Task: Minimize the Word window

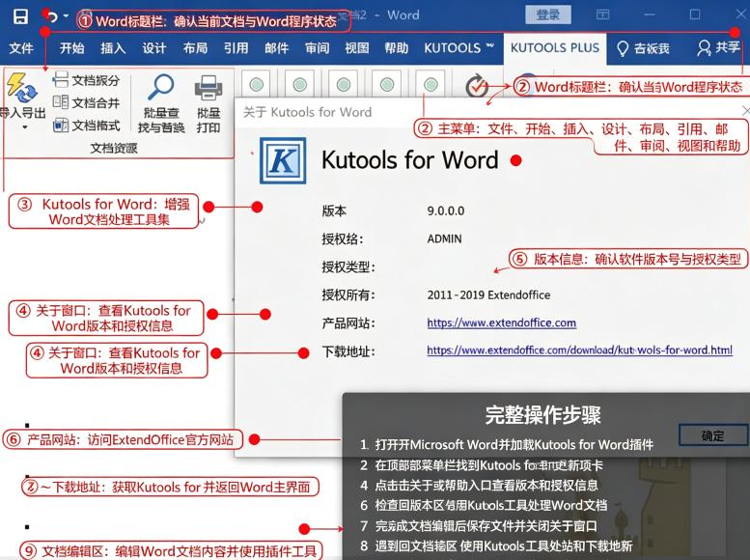Action: [x=649, y=14]
